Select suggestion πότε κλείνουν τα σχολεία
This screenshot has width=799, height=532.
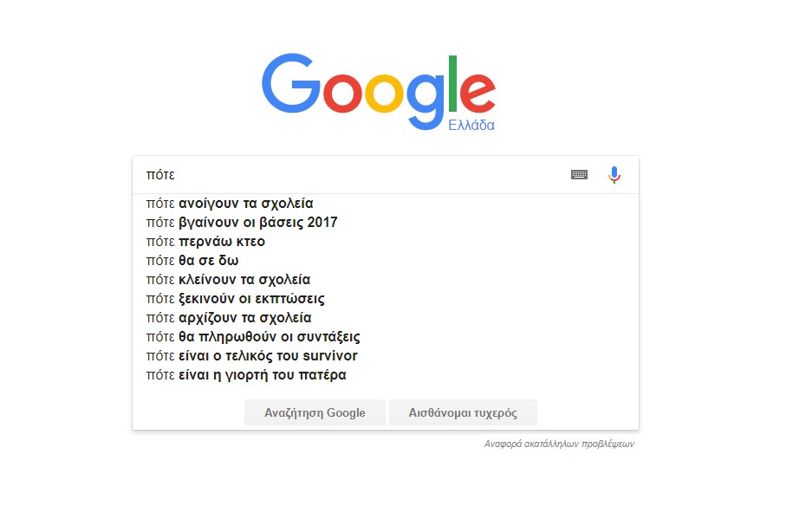[x=386, y=280]
